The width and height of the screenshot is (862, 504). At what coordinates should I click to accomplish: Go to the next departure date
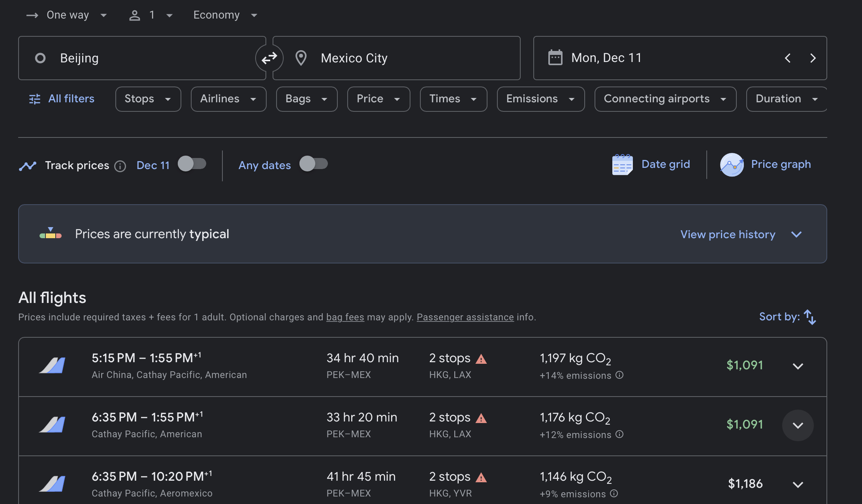coord(813,58)
